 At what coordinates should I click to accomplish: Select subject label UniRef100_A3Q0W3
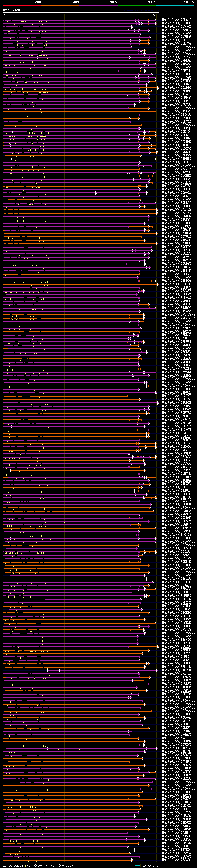[177, 206]
